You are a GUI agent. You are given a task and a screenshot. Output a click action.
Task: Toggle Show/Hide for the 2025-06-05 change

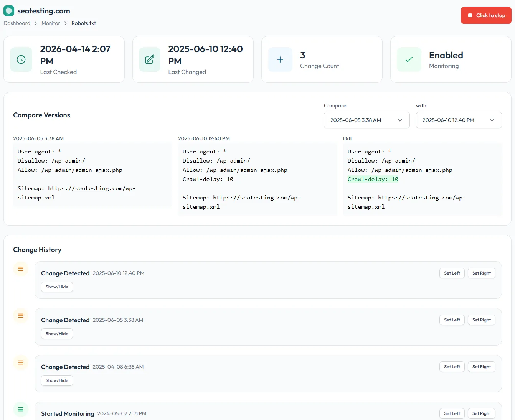(56, 333)
